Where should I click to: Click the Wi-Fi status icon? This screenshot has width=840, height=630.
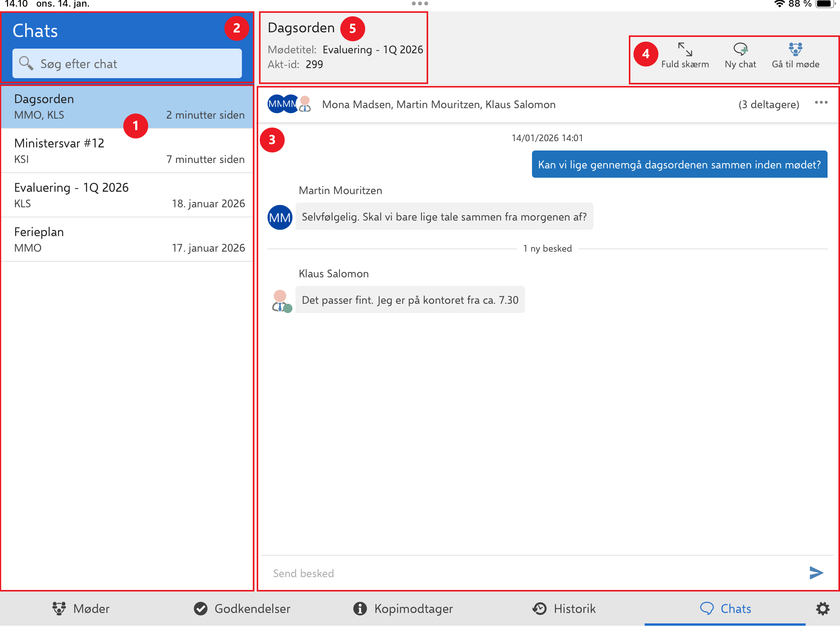779,4
